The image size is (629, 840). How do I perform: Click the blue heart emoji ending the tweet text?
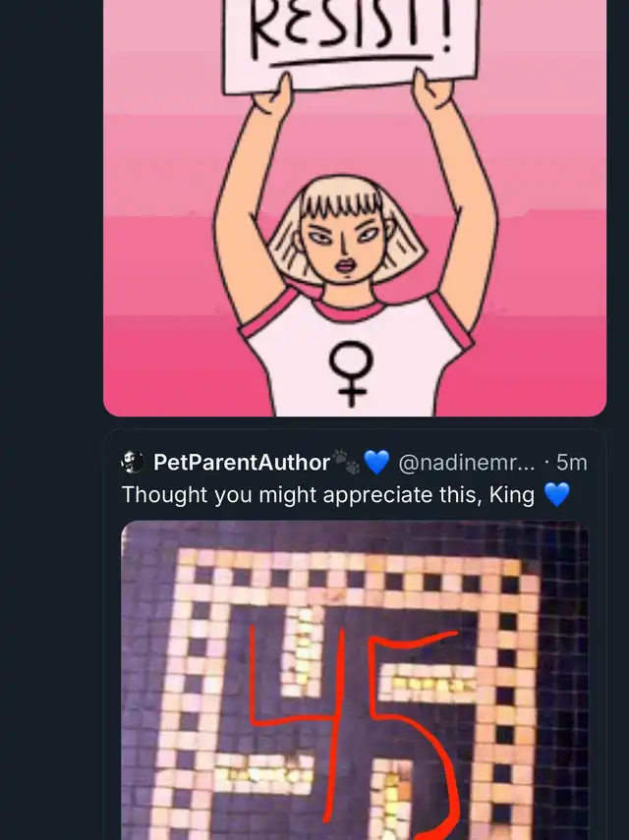(x=556, y=494)
